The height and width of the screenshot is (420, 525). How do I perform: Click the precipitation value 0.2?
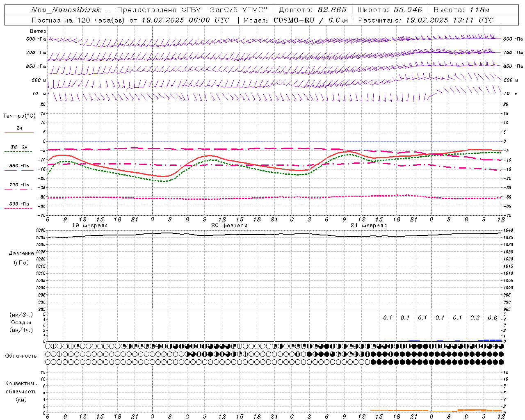[x=475, y=317]
